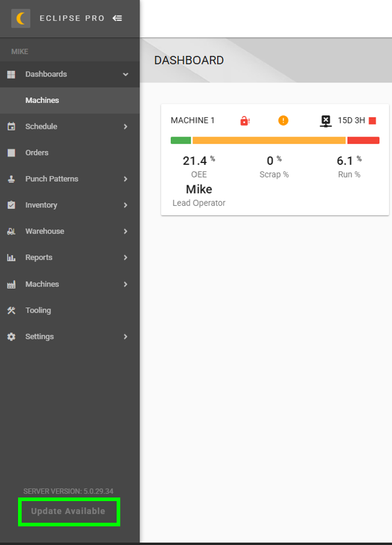Collapse the Dashboards menu chevron
Screen dimensions: 392x545
click(126, 75)
